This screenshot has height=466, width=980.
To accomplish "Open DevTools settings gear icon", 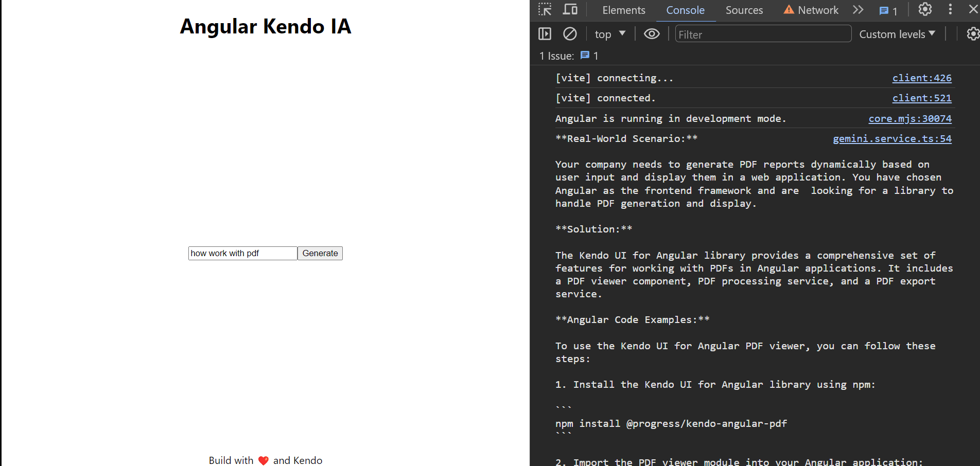I will coord(925,10).
